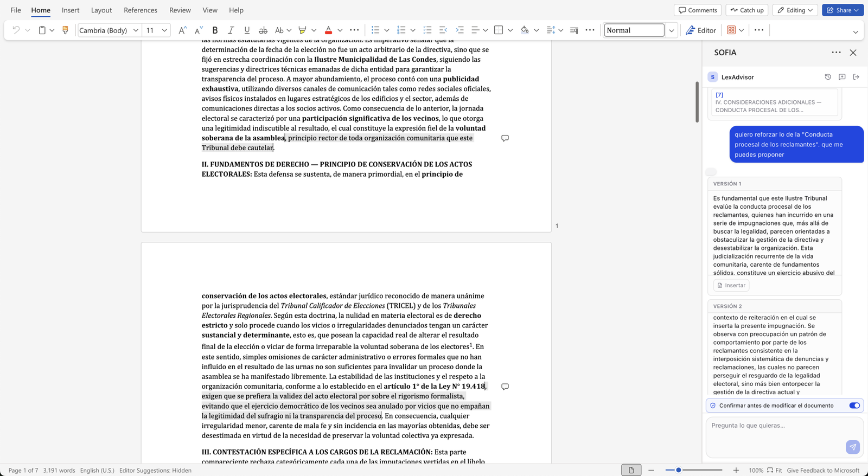This screenshot has width=868, height=476.
Task: Click the Share button
Action: [843, 10]
